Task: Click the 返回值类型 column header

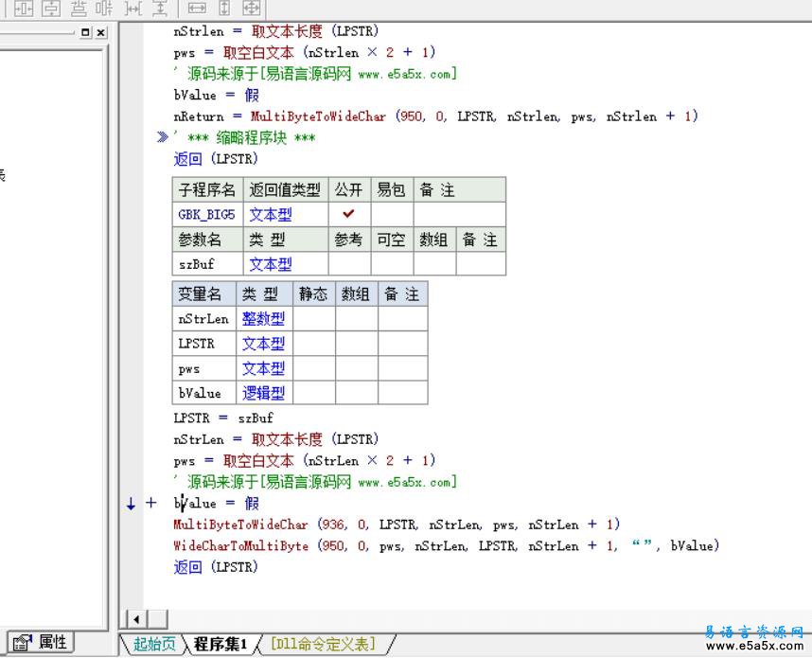Action: [x=286, y=189]
